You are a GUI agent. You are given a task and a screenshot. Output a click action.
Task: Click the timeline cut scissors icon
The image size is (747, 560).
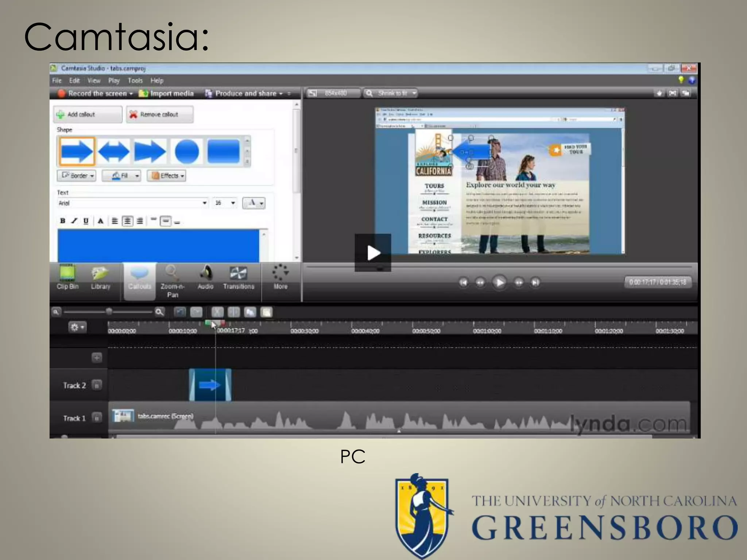(217, 312)
